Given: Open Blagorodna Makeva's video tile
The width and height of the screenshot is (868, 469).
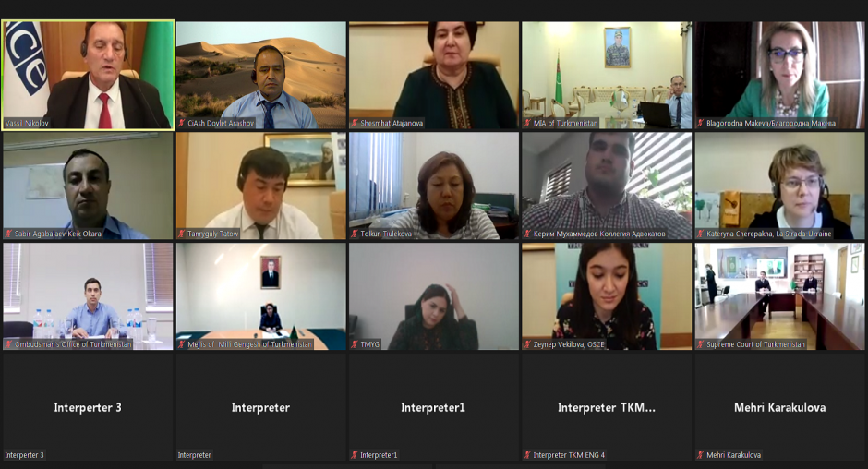Looking at the screenshot, I should tap(779, 76).
